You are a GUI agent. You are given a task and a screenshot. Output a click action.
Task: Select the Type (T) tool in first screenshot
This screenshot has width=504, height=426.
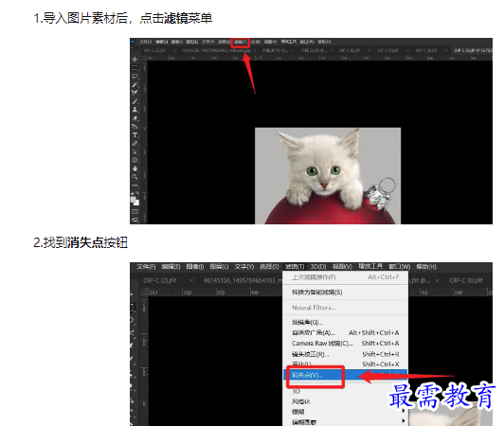click(135, 135)
